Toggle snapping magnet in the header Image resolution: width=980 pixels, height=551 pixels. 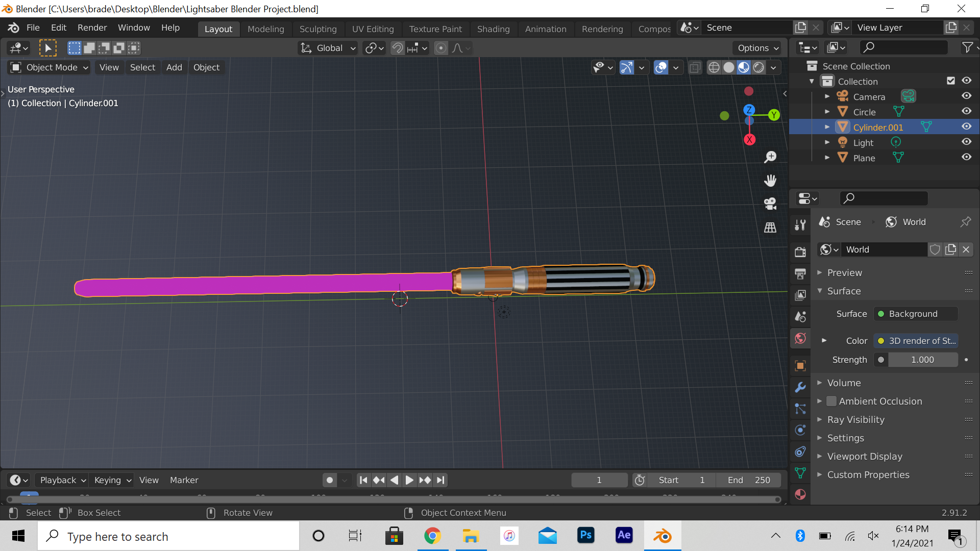[397, 48]
